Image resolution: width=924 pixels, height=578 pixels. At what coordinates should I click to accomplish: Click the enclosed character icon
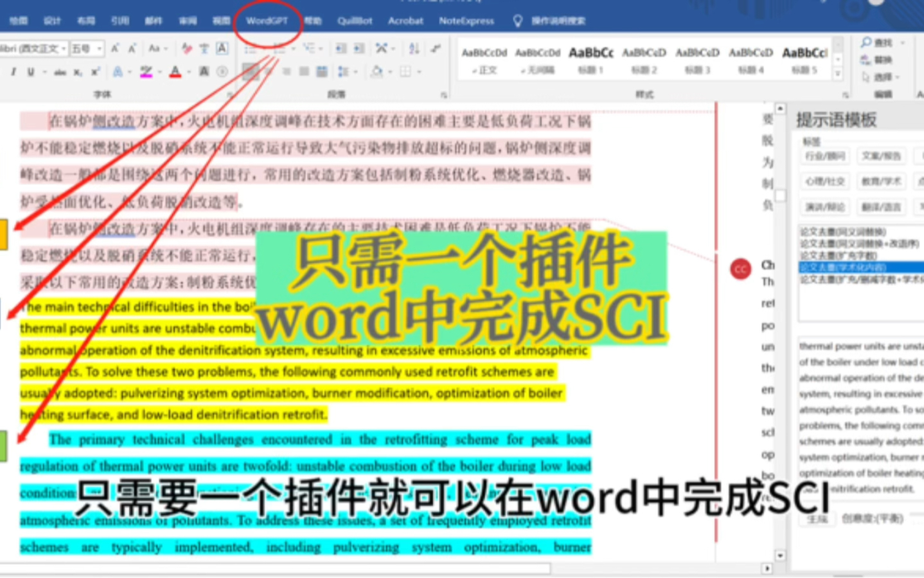pyautogui.click(x=222, y=72)
